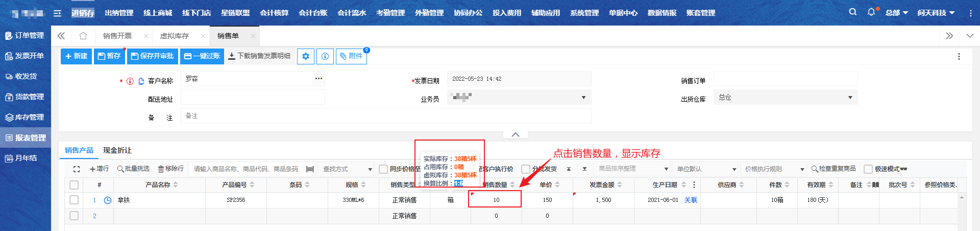Image resolution: width=980 pixels, height=231 pixels.
Task: Open the 价格执行规则 dropdown
Action: tap(774, 169)
